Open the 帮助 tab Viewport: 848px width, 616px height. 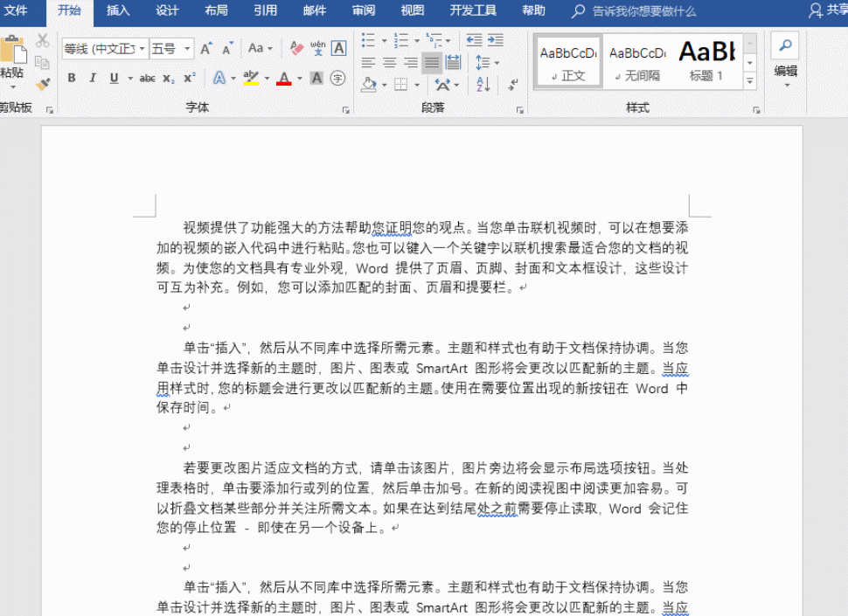point(533,10)
